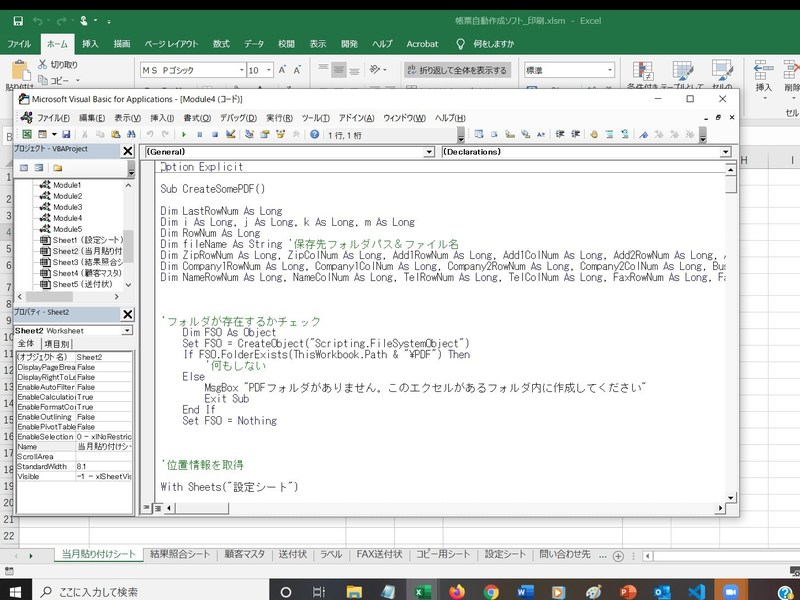Expand the (Declarations) procedure dropdown
The height and width of the screenshot is (600, 800).
pos(724,152)
